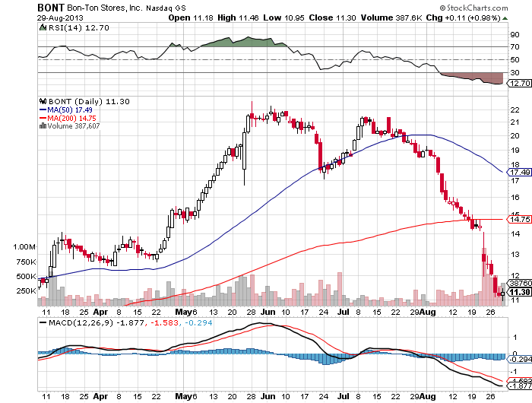Click the date 29-Aug-2013
The width and height of the screenshot is (532, 403).
60,18
